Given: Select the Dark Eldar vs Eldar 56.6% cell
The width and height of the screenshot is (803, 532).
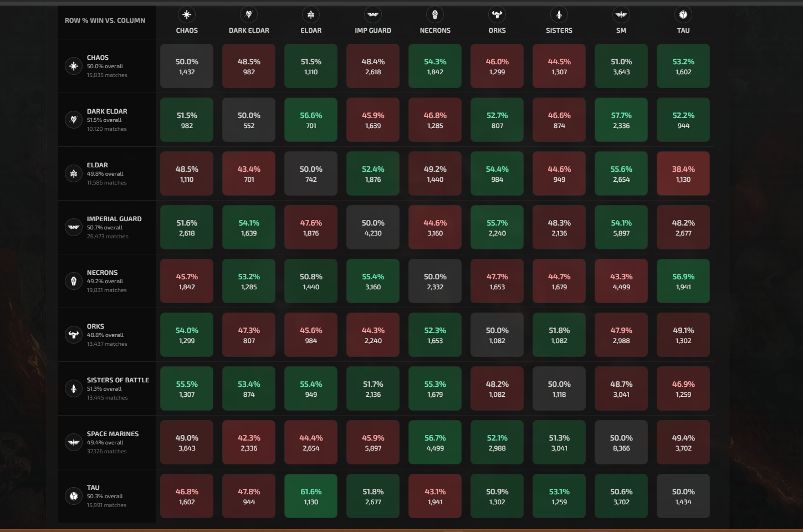Looking at the screenshot, I should coord(311,120).
